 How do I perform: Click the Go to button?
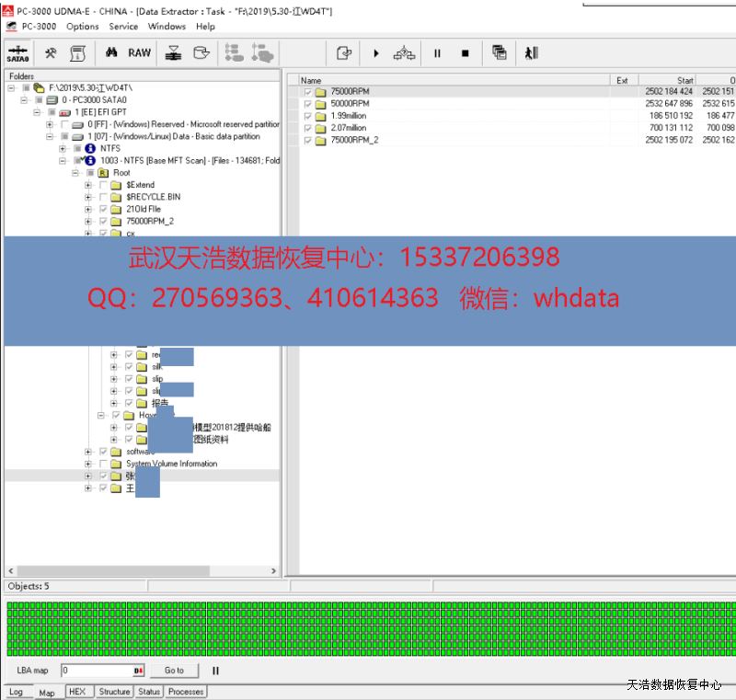point(174,671)
